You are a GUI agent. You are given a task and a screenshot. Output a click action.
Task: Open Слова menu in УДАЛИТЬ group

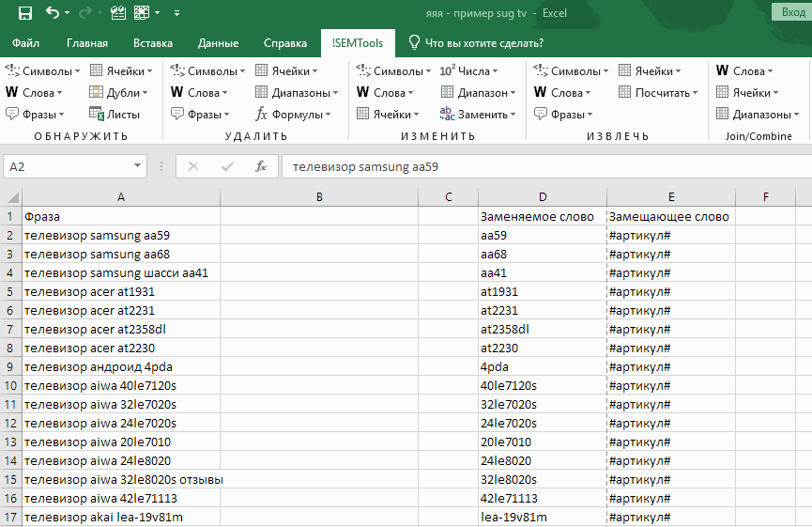click(199, 93)
